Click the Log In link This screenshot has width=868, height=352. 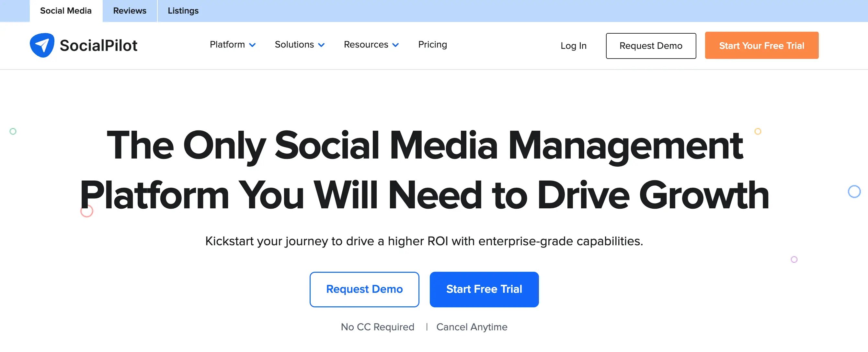pyautogui.click(x=573, y=45)
